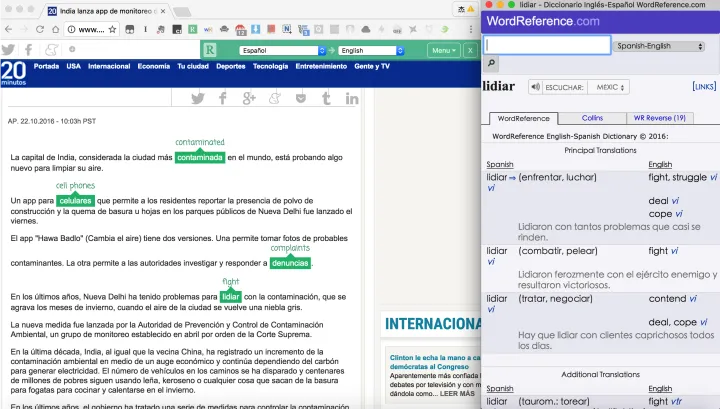Click 20 minutos logo
The image size is (720, 409).
13,73
